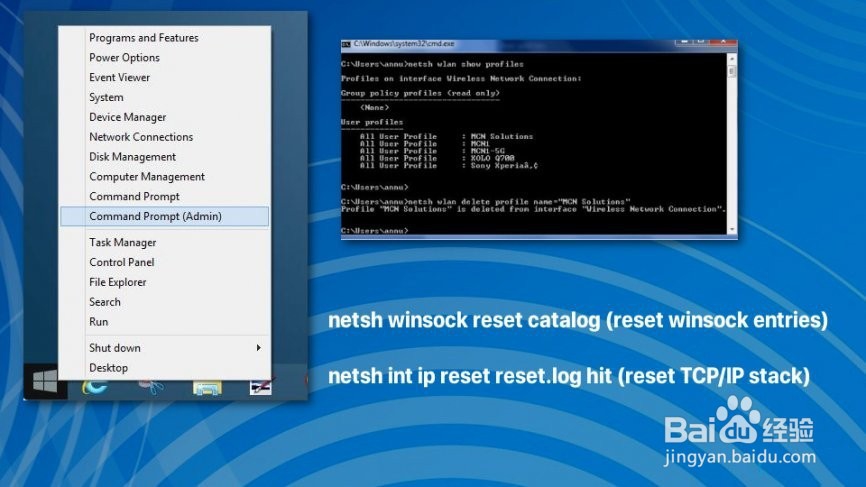Open the rightmost taskbar app icon
This screenshot has width=866, height=487.
click(x=261, y=387)
